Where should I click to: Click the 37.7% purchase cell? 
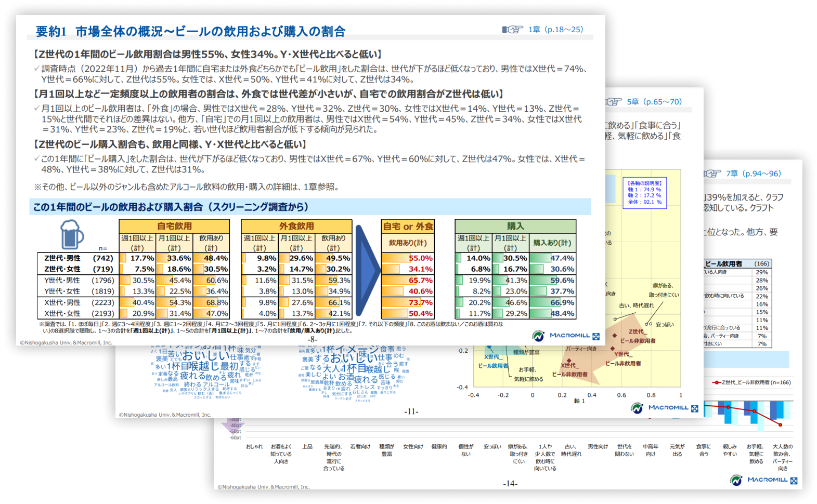pos(552,291)
